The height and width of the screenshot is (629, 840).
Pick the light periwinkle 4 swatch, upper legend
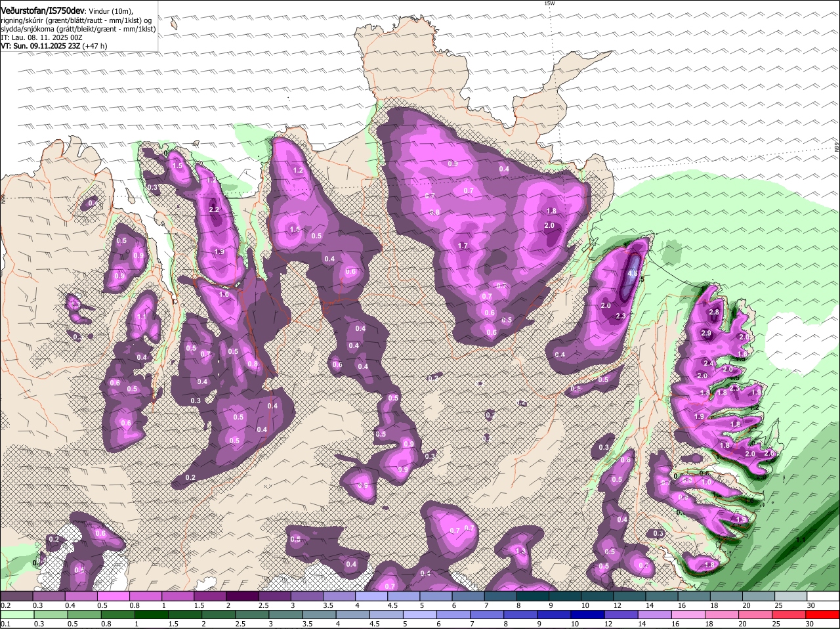[371, 596]
